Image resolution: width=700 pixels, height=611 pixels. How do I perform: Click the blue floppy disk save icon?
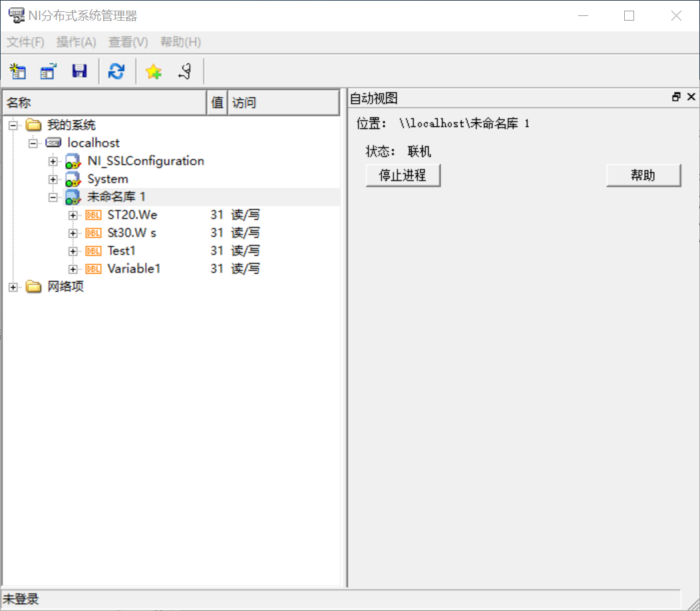tap(79, 71)
